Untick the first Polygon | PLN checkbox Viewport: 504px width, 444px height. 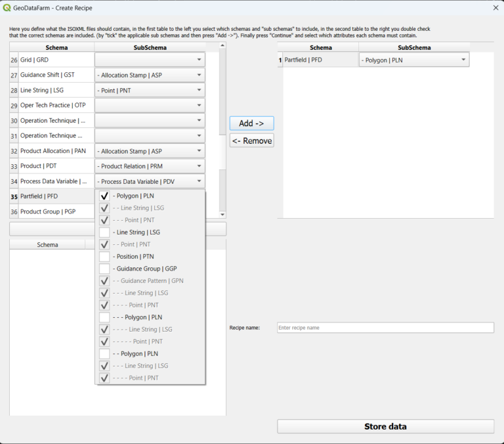coord(104,196)
